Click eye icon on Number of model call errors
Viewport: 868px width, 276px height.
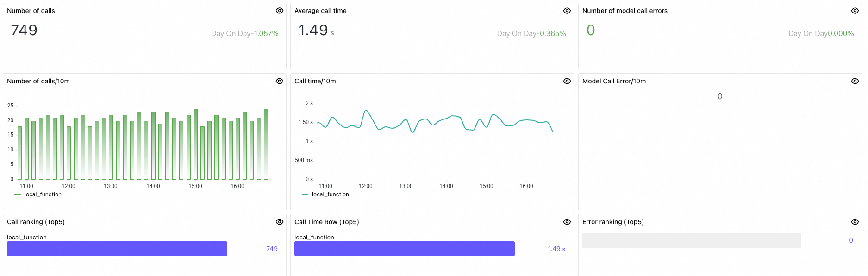pos(855,11)
